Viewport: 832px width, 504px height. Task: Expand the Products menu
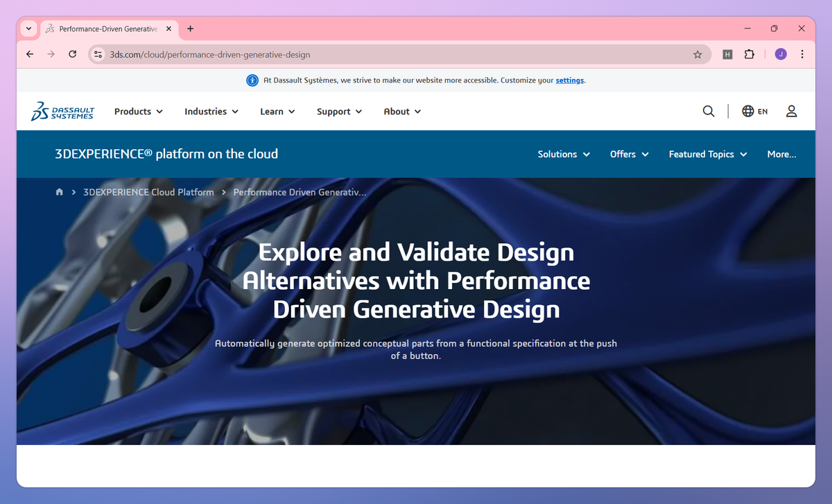pyautogui.click(x=139, y=111)
